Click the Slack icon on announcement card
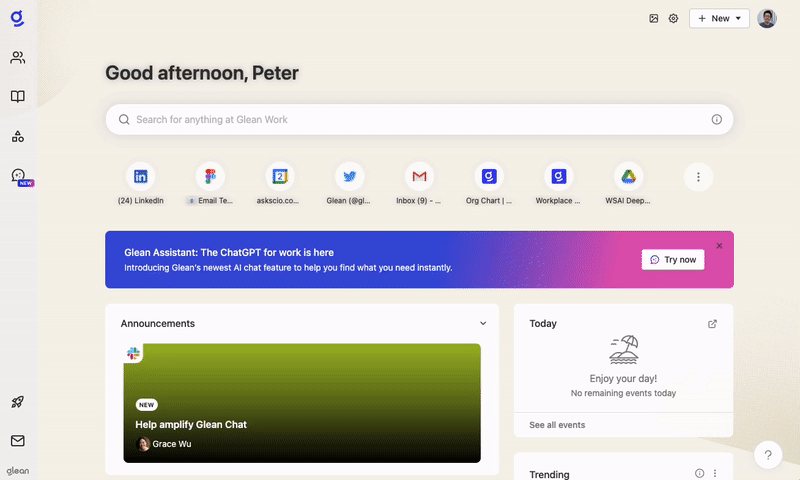Screen dimensions: 800x480 click(x=133, y=353)
